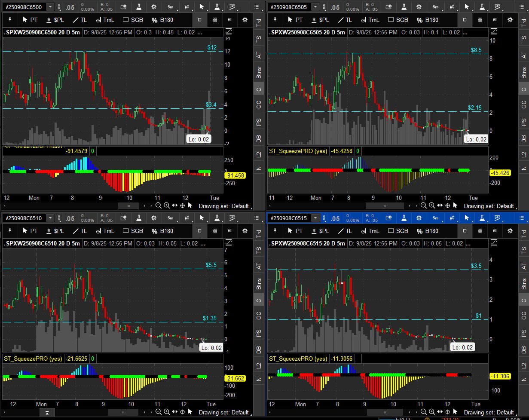Open the L2 side tab on C6515
The height and width of the screenshot is (420, 529).
coord(524,365)
